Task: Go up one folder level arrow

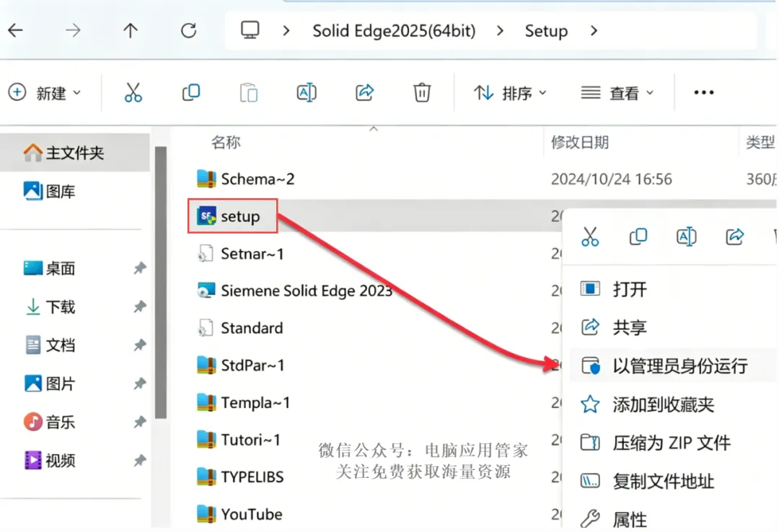Action: coord(130,31)
